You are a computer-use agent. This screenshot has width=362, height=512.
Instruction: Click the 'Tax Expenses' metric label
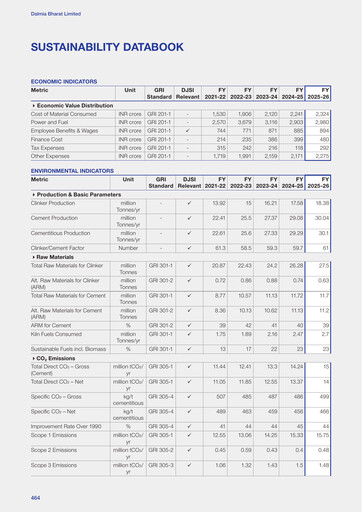tap(47, 148)
